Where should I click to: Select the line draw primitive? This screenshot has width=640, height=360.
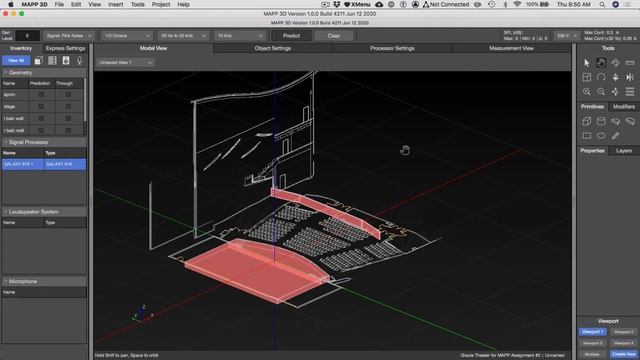click(x=615, y=136)
